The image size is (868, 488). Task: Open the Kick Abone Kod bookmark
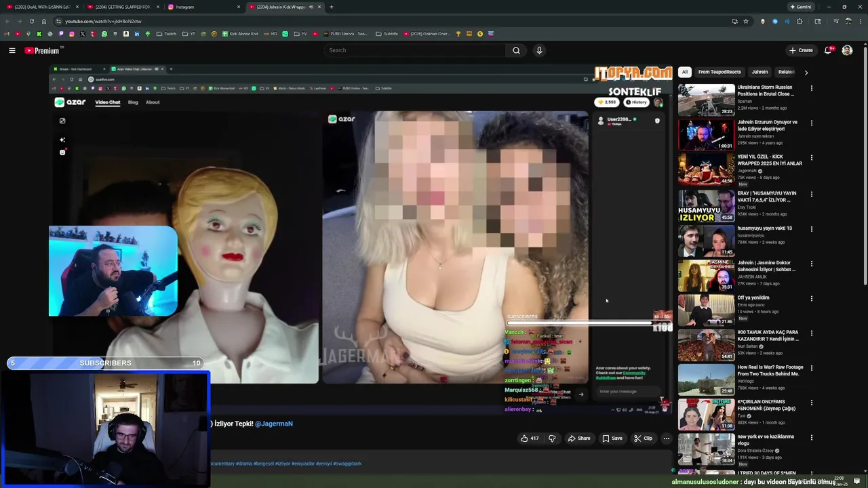coord(240,33)
